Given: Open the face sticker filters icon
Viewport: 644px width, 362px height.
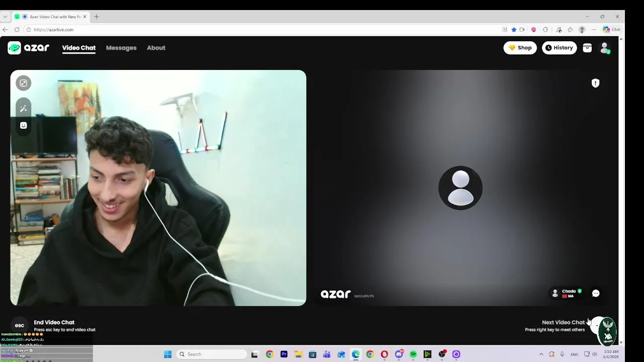Looking at the screenshot, I should pos(23,125).
